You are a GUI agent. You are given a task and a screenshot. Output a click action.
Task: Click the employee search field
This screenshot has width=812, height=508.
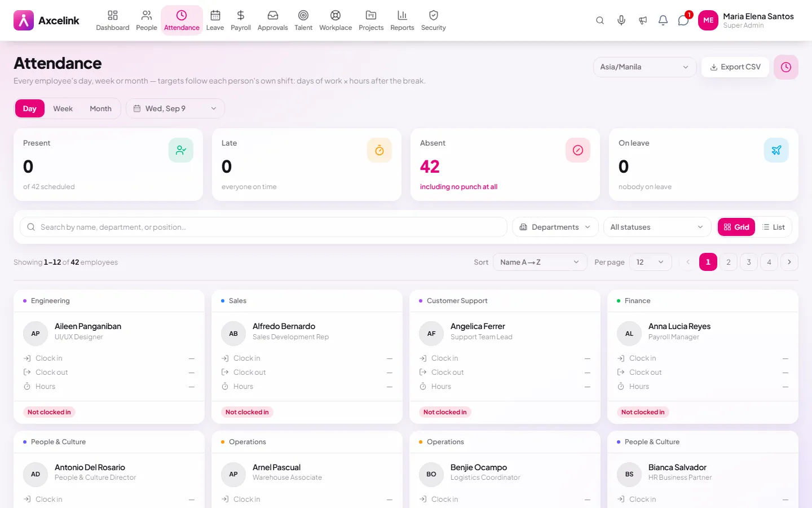(263, 227)
